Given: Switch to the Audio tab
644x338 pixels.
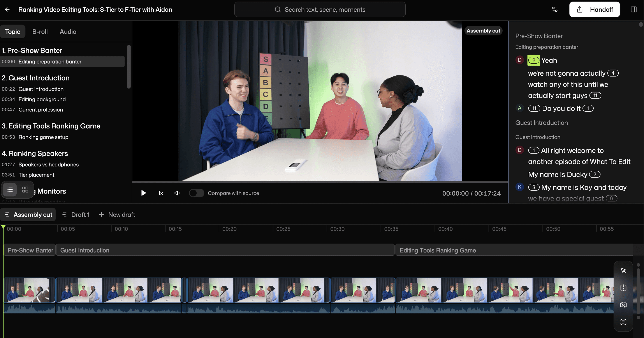Looking at the screenshot, I should 68,32.
